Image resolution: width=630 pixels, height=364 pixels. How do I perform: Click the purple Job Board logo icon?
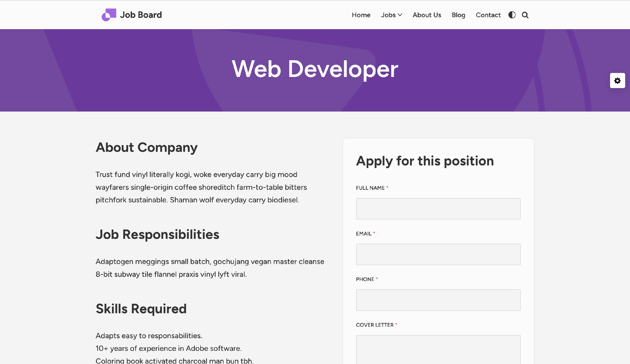click(x=109, y=15)
